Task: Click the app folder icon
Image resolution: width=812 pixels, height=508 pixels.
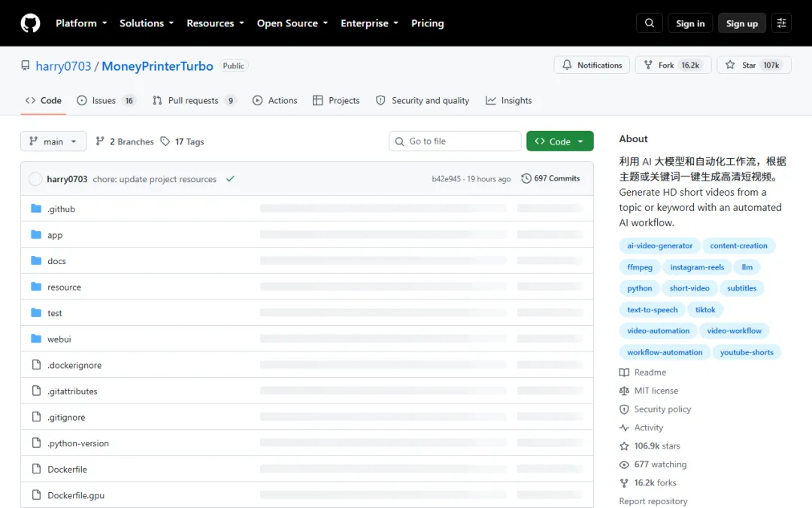Action: 36,234
